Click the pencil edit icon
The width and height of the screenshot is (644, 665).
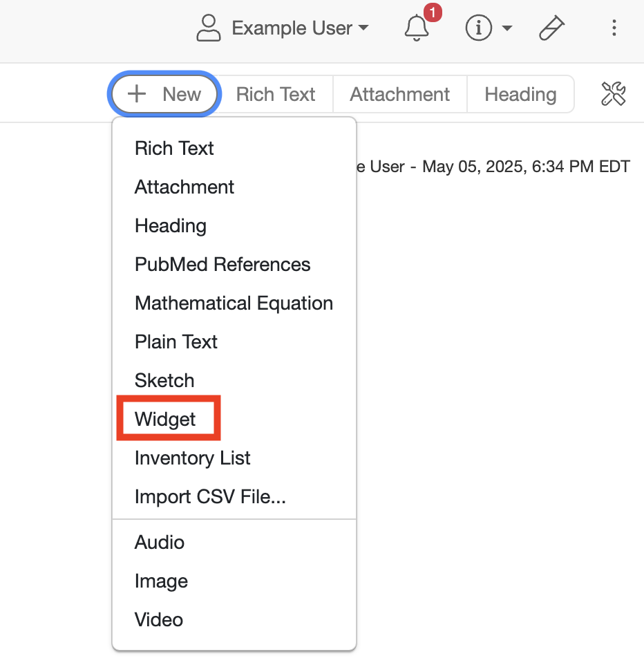551,28
